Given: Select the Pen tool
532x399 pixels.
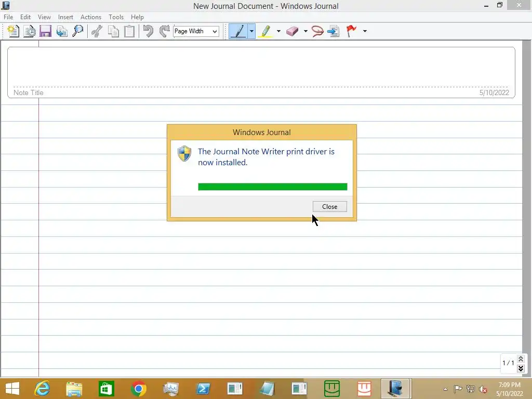Looking at the screenshot, I should (238, 31).
